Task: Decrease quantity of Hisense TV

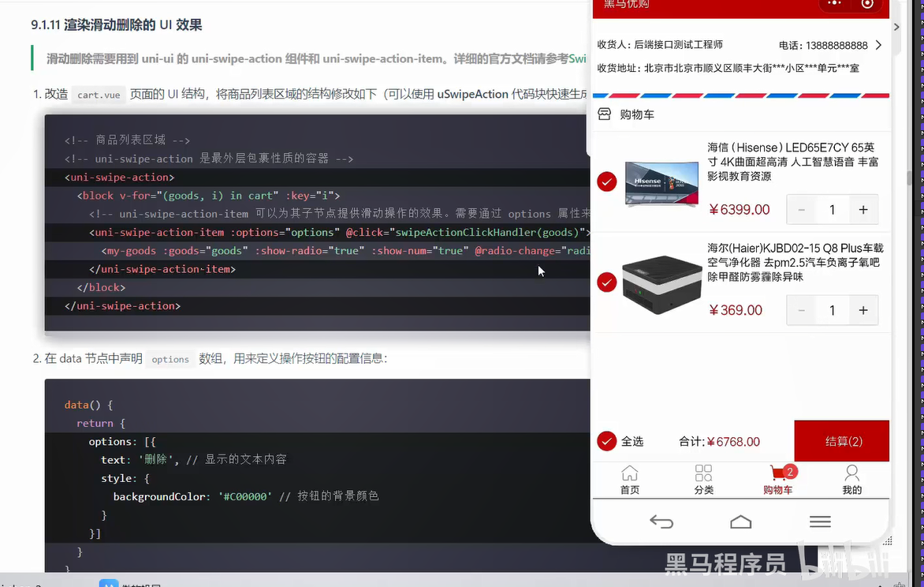Action: [802, 210]
